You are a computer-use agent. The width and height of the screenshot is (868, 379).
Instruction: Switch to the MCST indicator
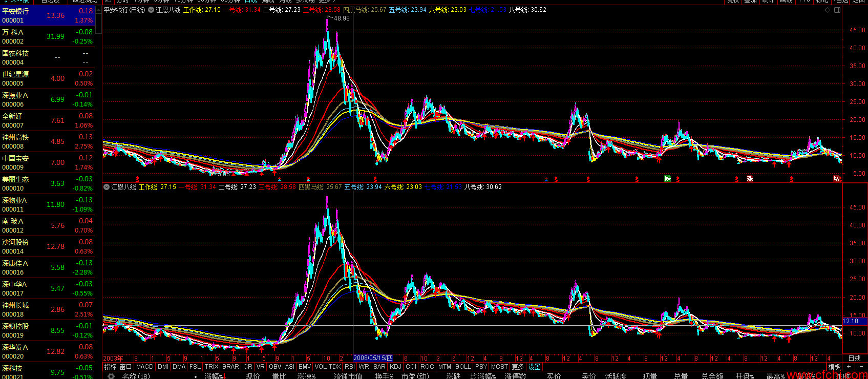(x=499, y=367)
